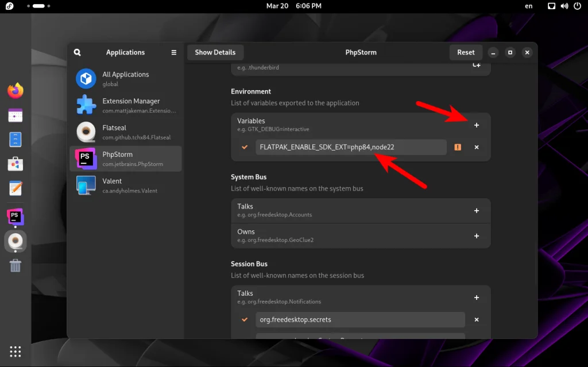The width and height of the screenshot is (588, 367).
Task: Select the All Applications entry
Action: click(126, 78)
